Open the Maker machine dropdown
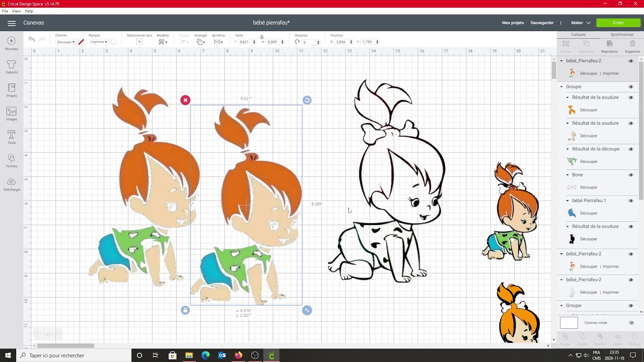The image size is (644, 362). (x=581, y=23)
